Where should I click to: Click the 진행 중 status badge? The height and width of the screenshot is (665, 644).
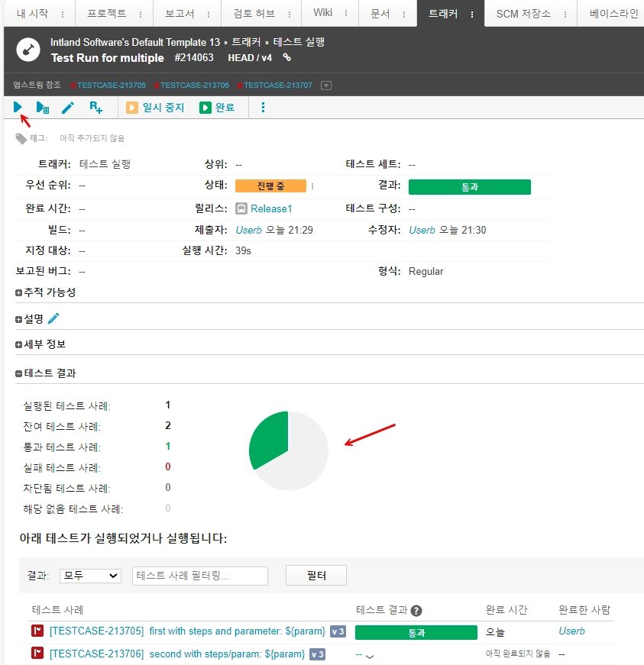click(x=270, y=186)
